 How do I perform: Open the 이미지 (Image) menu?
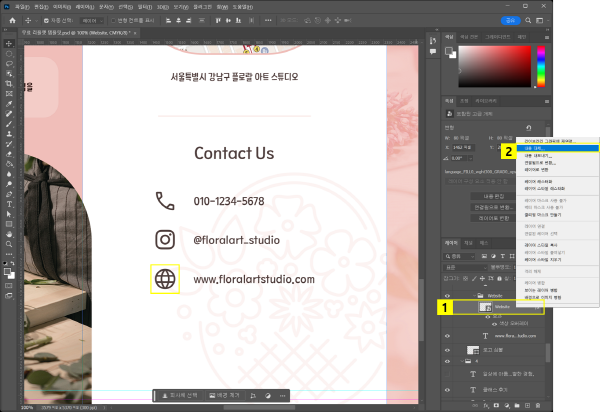pos(62,7)
